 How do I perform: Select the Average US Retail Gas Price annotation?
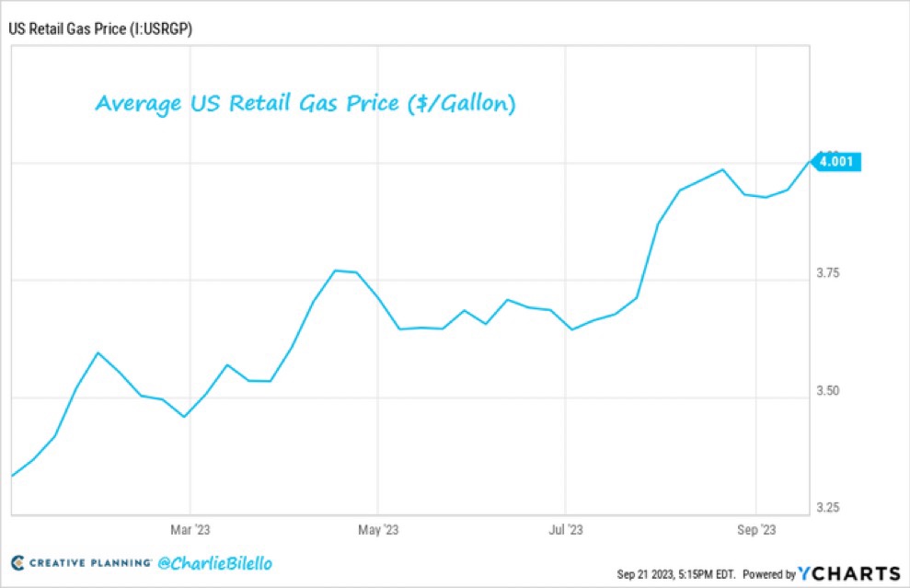click(305, 105)
